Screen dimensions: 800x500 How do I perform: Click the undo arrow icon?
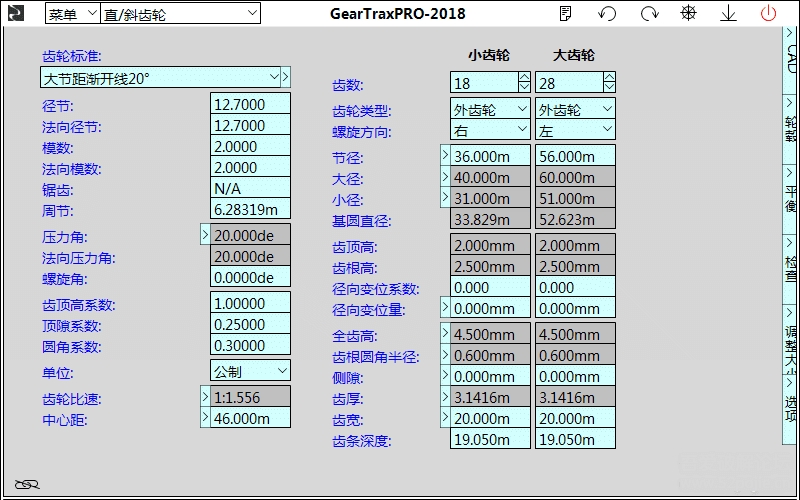[x=607, y=13]
